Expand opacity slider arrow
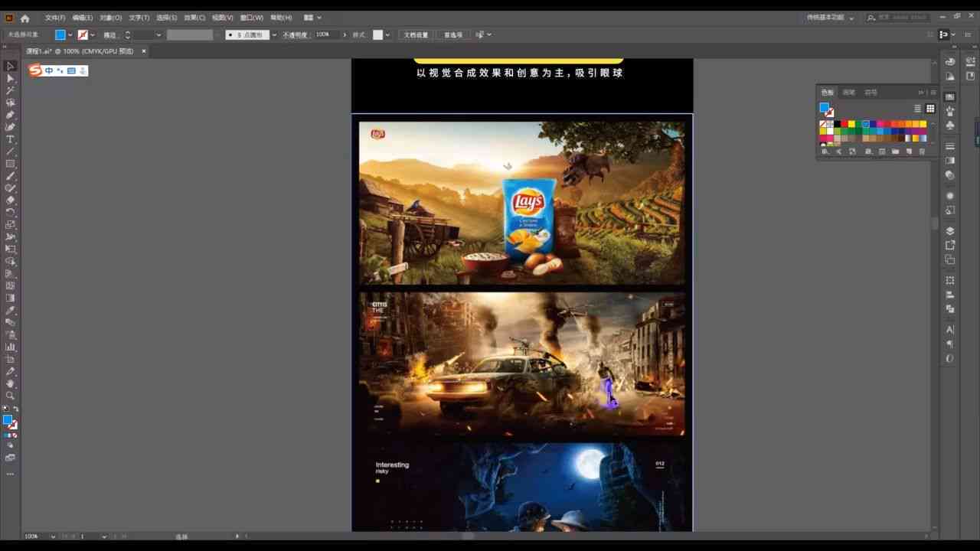This screenshot has width=980, height=551. coord(345,34)
